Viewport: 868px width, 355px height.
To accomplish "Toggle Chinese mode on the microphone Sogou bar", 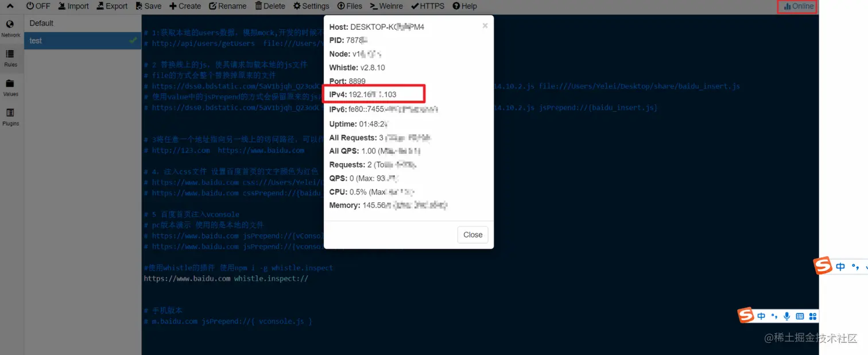I will point(761,317).
